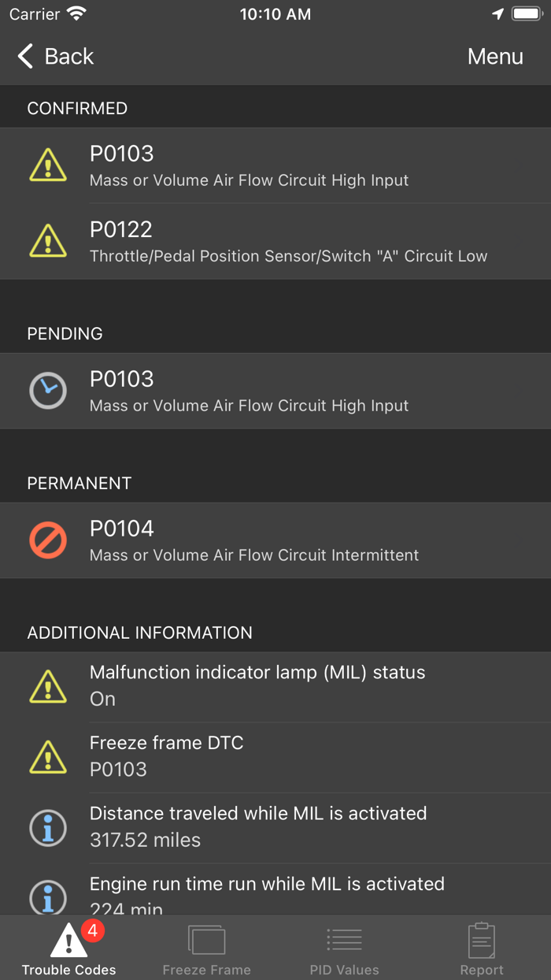
Task: Select the P0122 throttle sensor code row
Action: (x=275, y=241)
